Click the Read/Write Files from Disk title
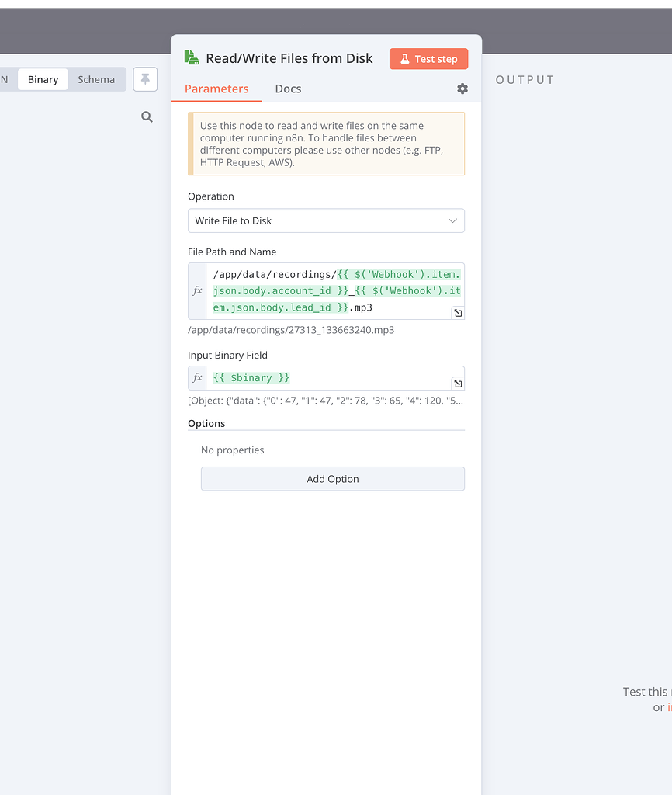Image resolution: width=672 pixels, height=795 pixels. pyautogui.click(x=289, y=58)
